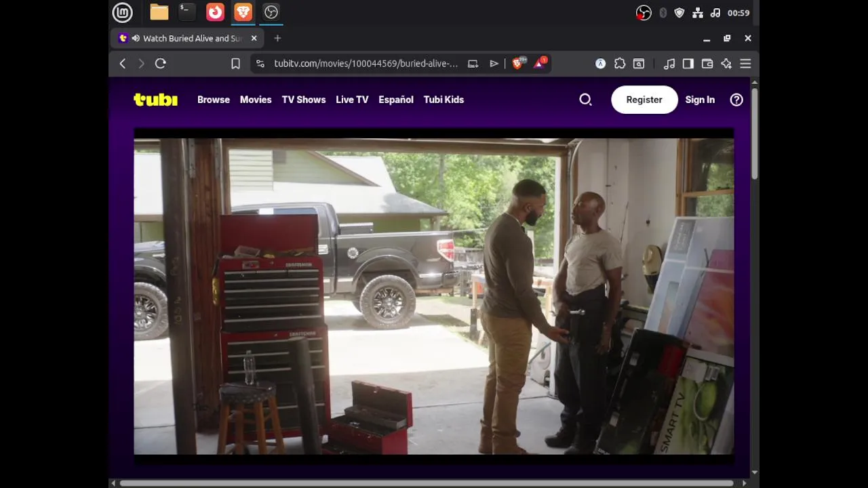
Task: Switch to the Español section
Action: [396, 100]
